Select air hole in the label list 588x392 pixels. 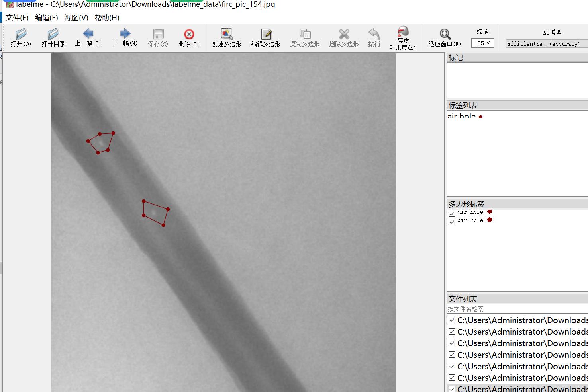coord(462,116)
